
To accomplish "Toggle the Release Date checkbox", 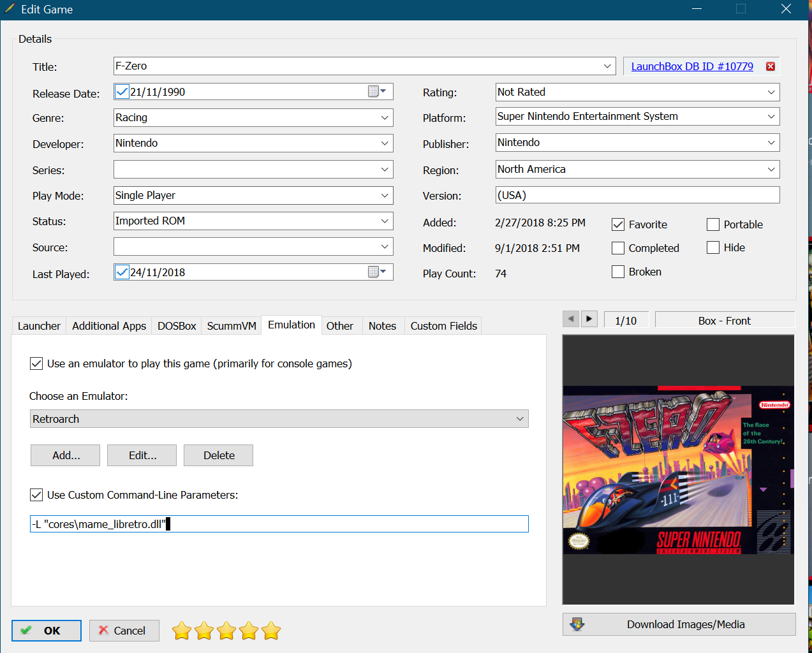I will (122, 92).
